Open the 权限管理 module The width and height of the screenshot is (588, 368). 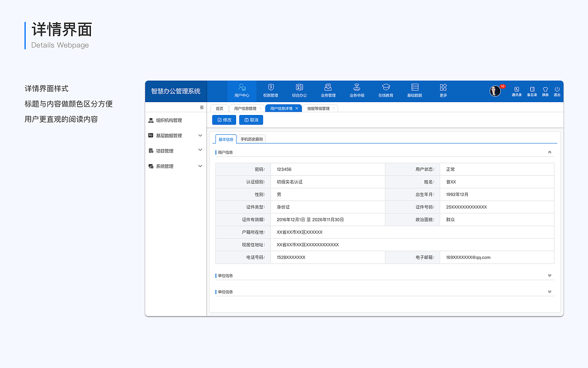pyautogui.click(x=271, y=91)
